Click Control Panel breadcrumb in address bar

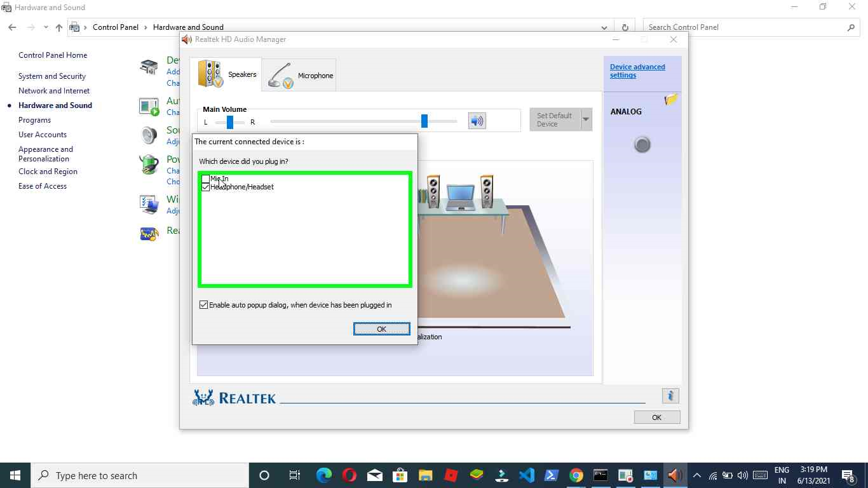[x=116, y=27]
